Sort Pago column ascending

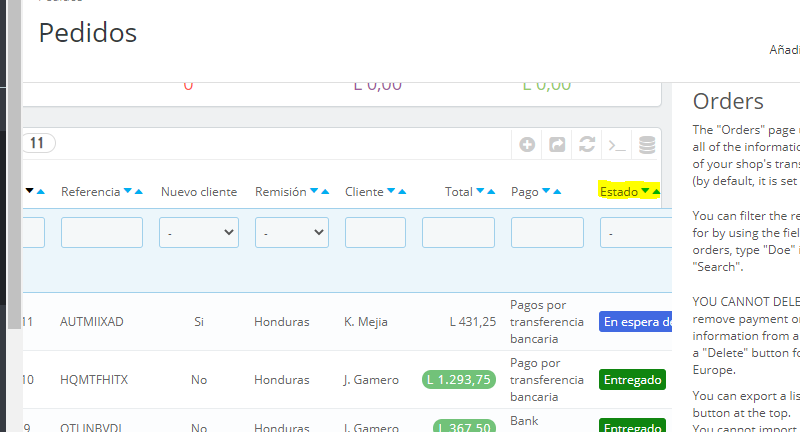coord(557,192)
